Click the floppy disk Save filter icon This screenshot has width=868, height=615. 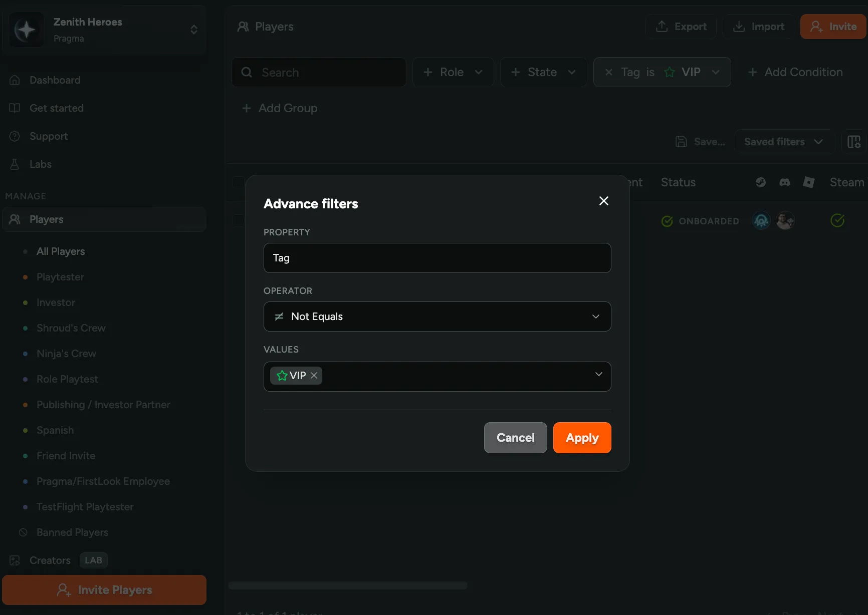coord(681,142)
